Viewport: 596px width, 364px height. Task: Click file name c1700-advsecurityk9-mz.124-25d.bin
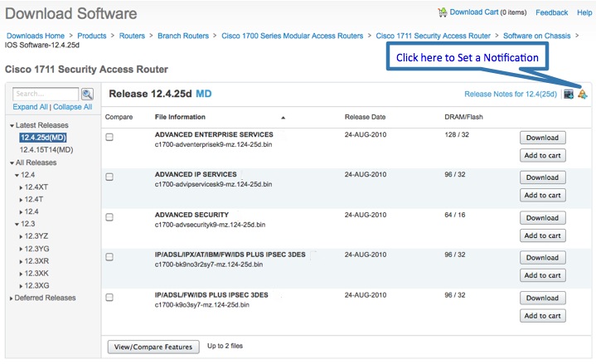[210, 225]
